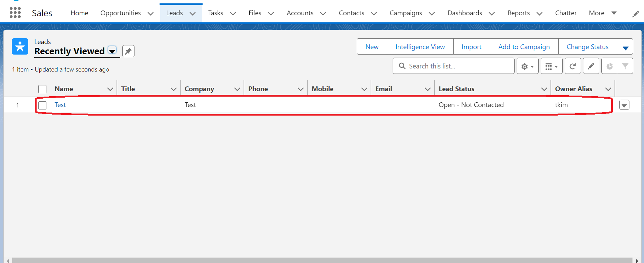Click the New lead button

tap(372, 47)
